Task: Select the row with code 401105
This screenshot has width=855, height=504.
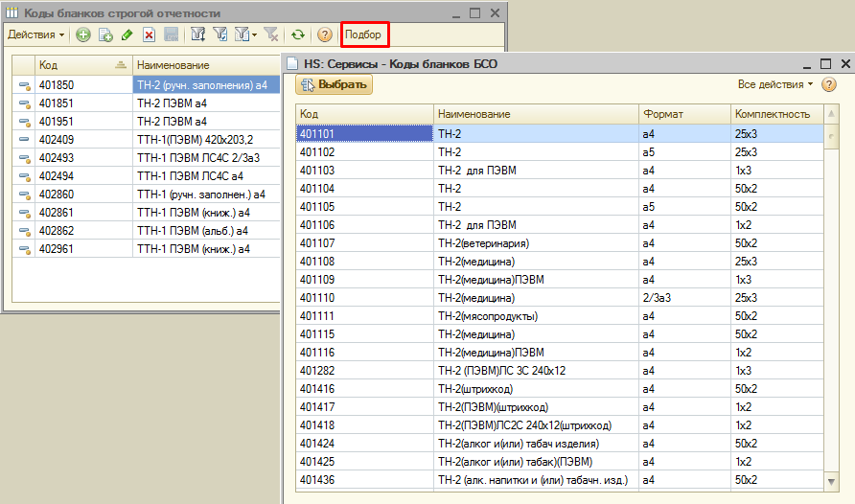Action: coord(560,207)
